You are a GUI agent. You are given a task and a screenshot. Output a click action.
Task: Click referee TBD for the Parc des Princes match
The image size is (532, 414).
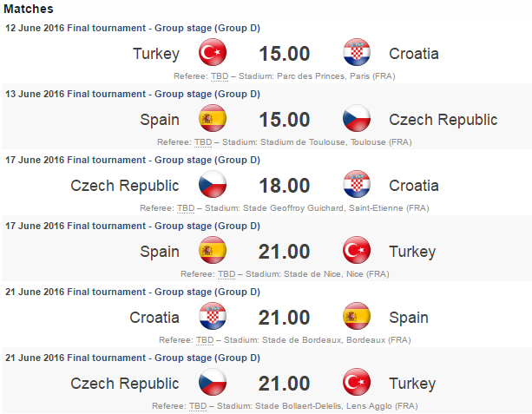[x=220, y=76]
